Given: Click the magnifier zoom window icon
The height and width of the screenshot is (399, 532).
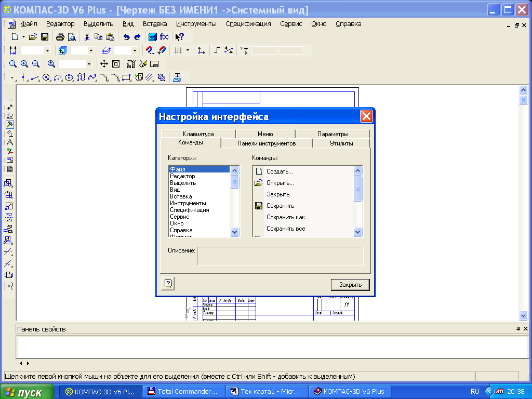Looking at the screenshot, I should (x=13, y=64).
